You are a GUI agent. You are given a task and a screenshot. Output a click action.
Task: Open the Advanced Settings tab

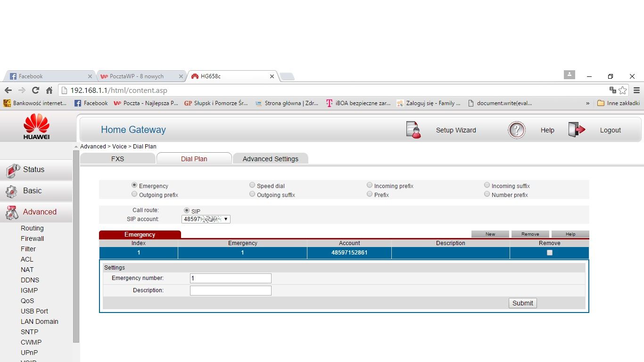pos(270,159)
